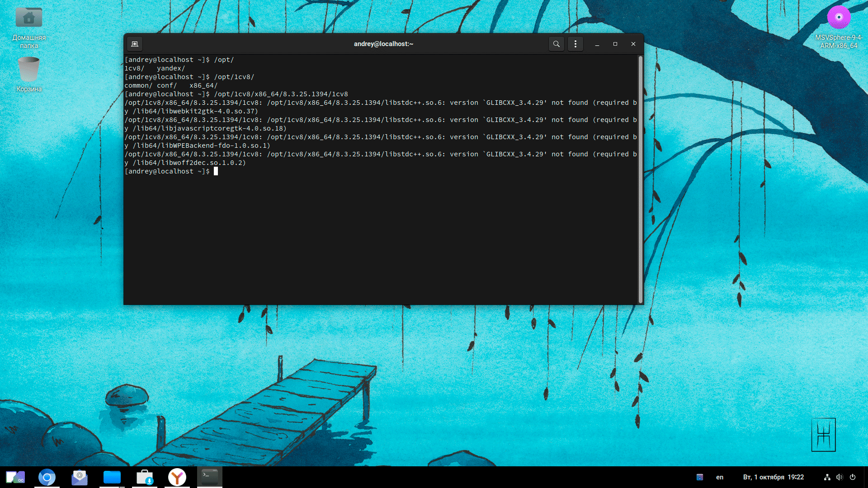868x488 pixels.
Task: Open the calendar from date Вт, 1 октября
Action: pyautogui.click(x=774, y=477)
